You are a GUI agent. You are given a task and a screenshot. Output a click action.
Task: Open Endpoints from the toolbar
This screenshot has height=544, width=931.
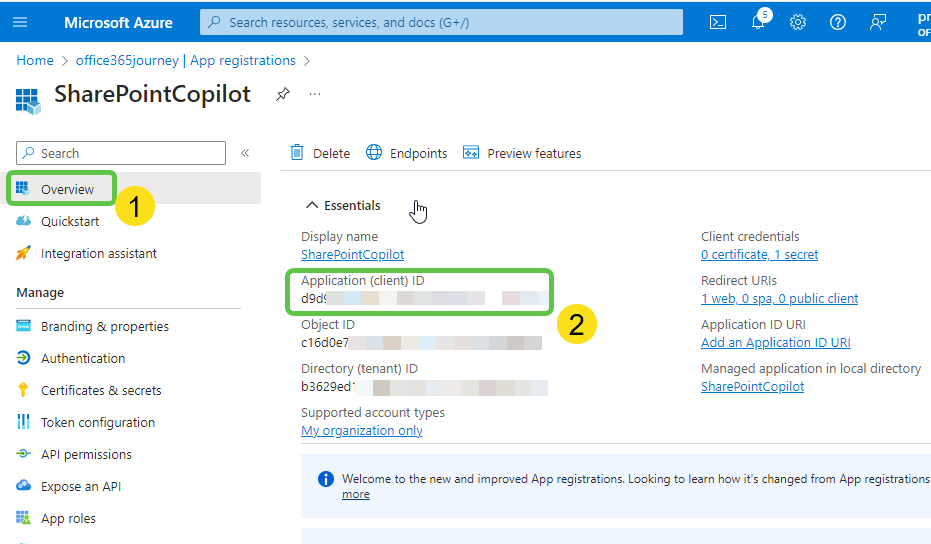pos(407,153)
